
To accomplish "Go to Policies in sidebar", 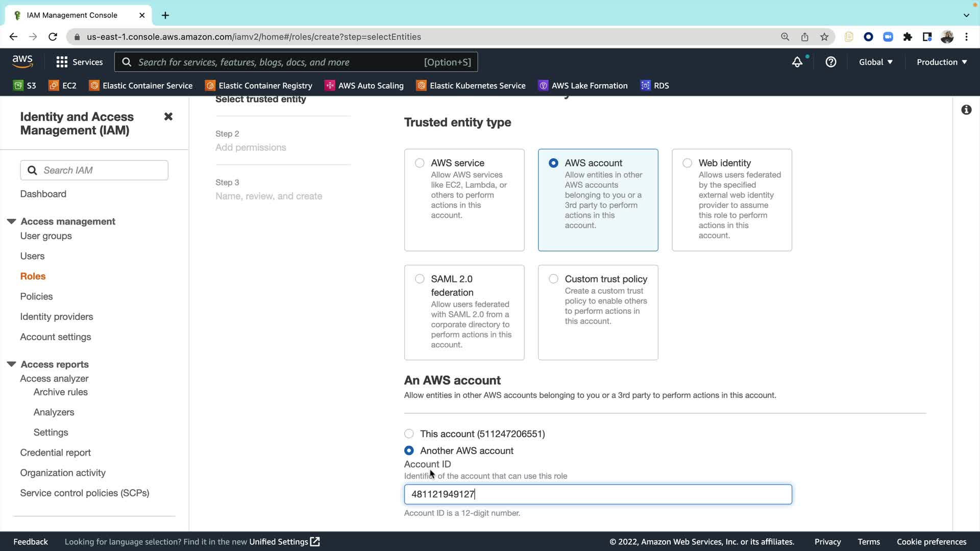I will (36, 296).
